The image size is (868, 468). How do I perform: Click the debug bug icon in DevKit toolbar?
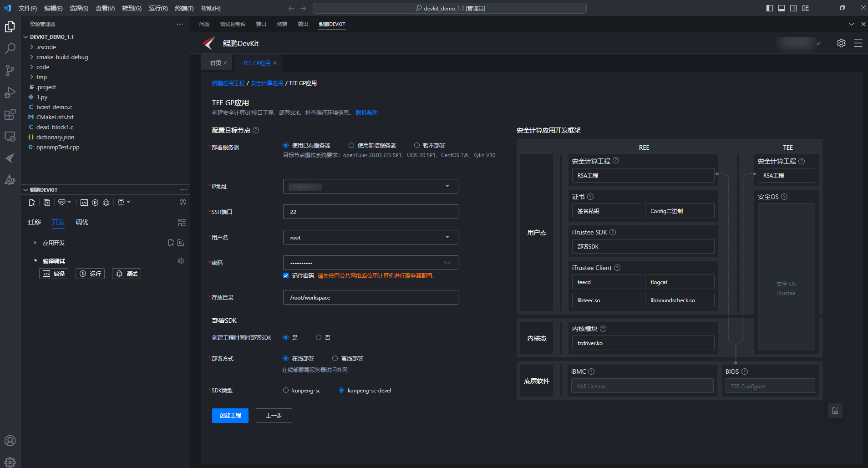click(x=106, y=203)
